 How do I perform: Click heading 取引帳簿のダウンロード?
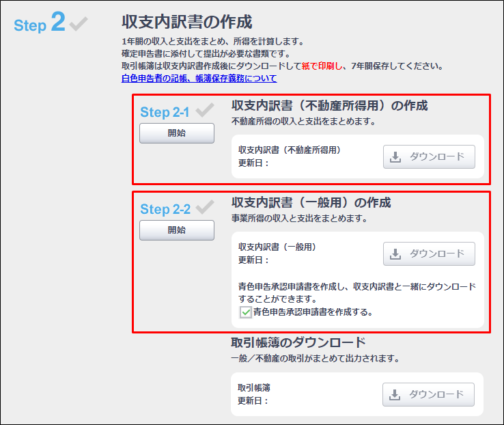pyautogui.click(x=298, y=343)
